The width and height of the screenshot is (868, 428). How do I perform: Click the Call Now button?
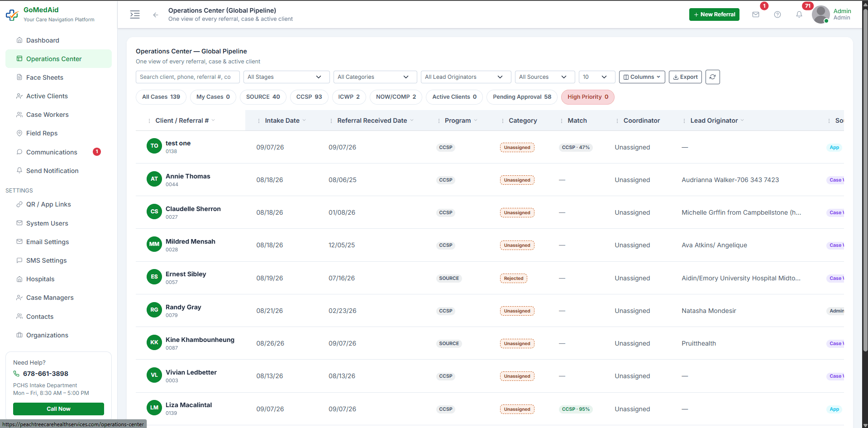pyautogui.click(x=58, y=409)
